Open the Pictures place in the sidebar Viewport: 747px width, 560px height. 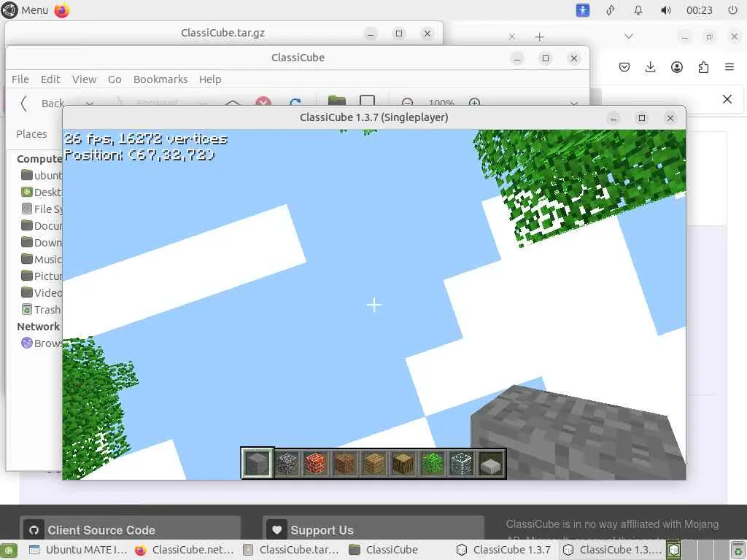(x=42, y=276)
